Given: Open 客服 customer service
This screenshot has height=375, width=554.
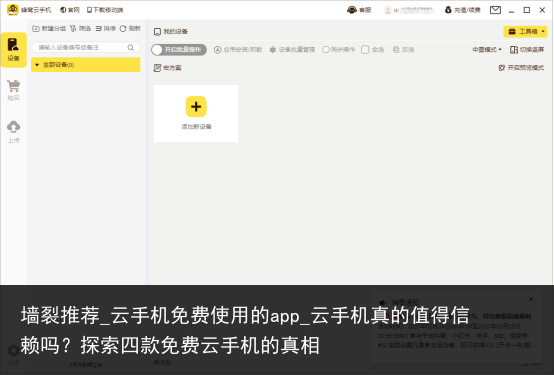Looking at the screenshot, I should 359,10.
